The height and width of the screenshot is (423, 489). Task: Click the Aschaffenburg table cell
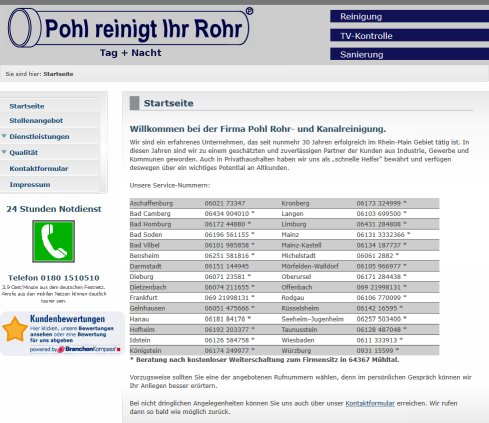point(151,203)
